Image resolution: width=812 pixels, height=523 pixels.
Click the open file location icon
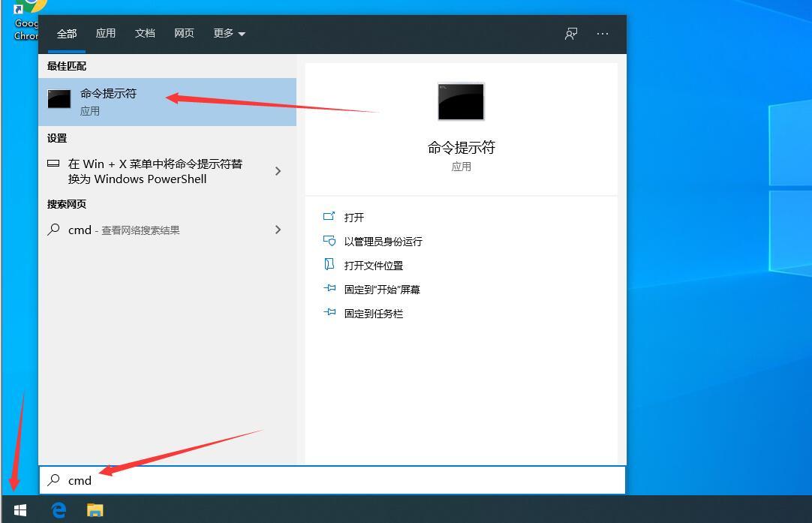coord(329,265)
